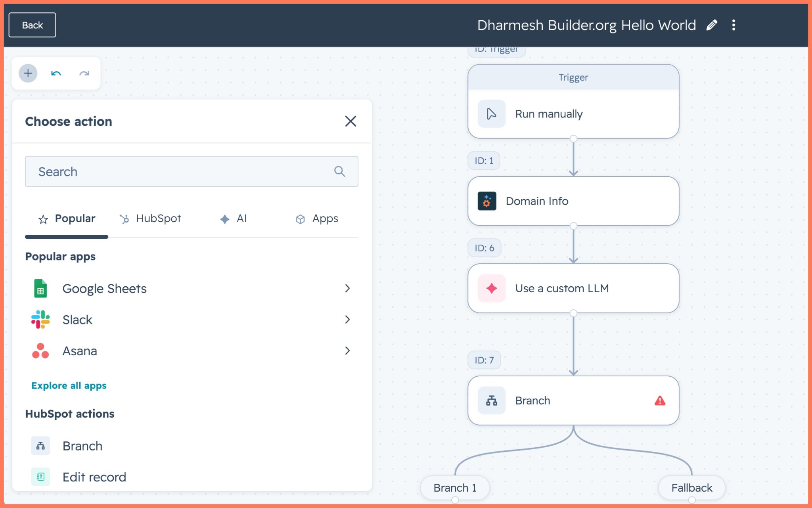Click the Run manually cursor icon
The image size is (812, 508).
tap(492, 114)
